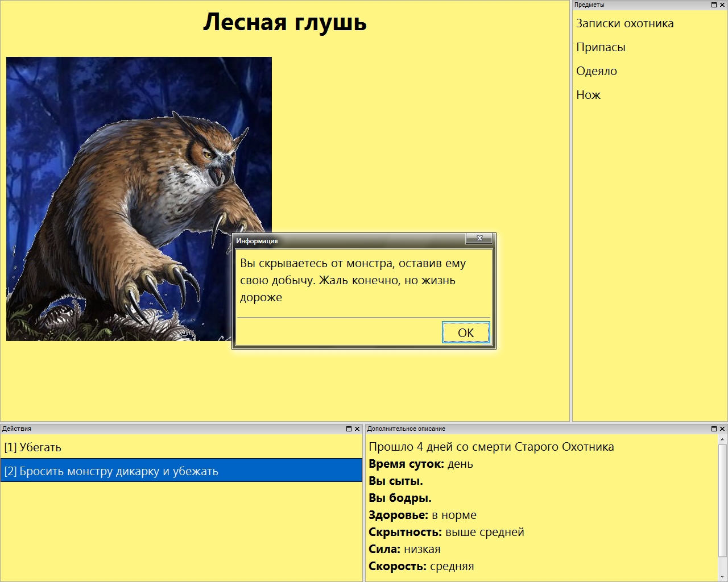The width and height of the screenshot is (728, 582).
Task: Click the description panel's scroll down arrow
Action: [x=722, y=577]
